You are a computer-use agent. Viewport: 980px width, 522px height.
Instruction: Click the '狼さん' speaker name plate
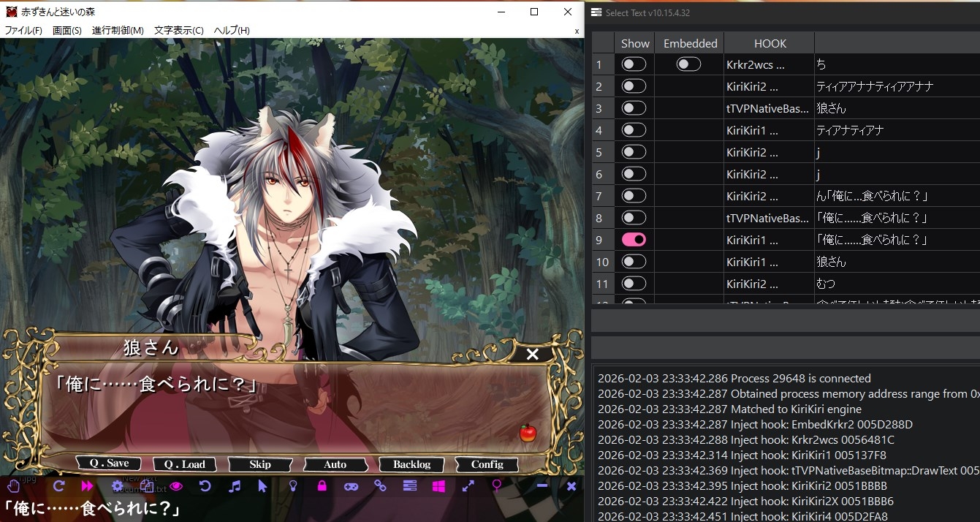(x=151, y=348)
